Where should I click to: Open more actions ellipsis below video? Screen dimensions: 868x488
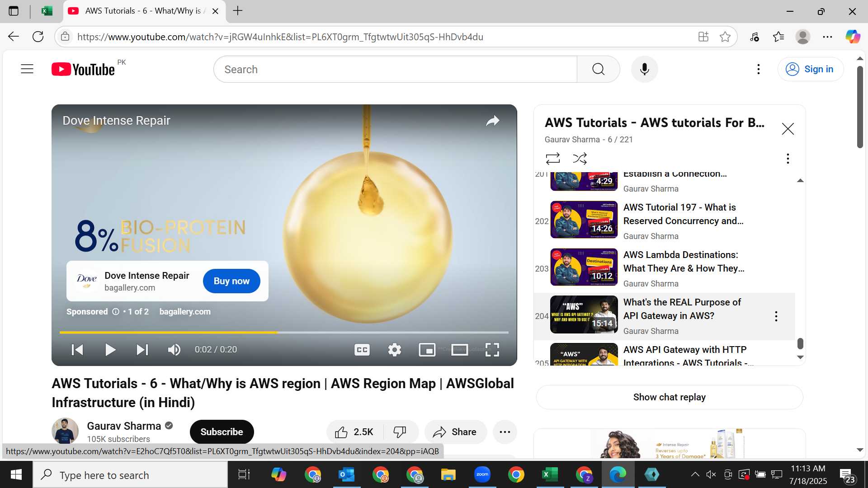pyautogui.click(x=505, y=432)
